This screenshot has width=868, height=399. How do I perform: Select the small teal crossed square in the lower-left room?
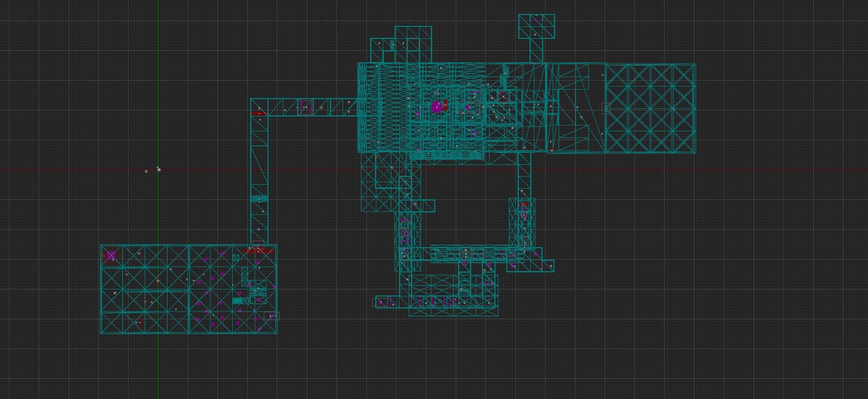coord(236,258)
